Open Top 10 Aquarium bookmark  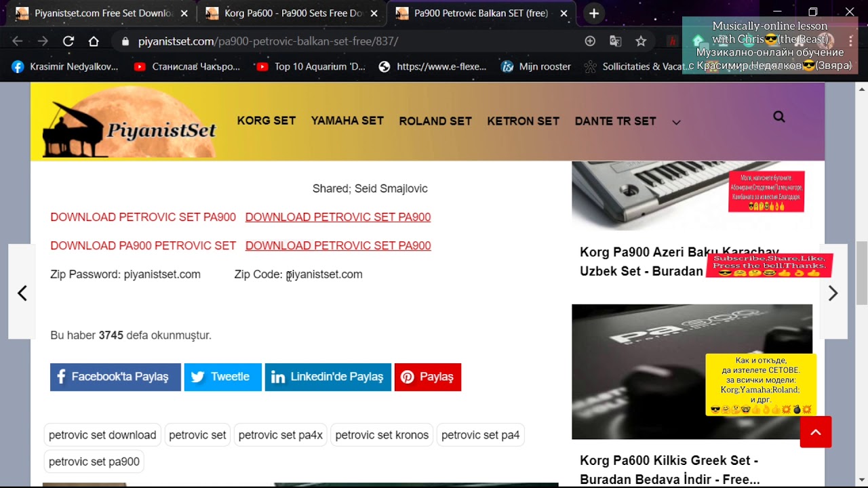(x=311, y=66)
